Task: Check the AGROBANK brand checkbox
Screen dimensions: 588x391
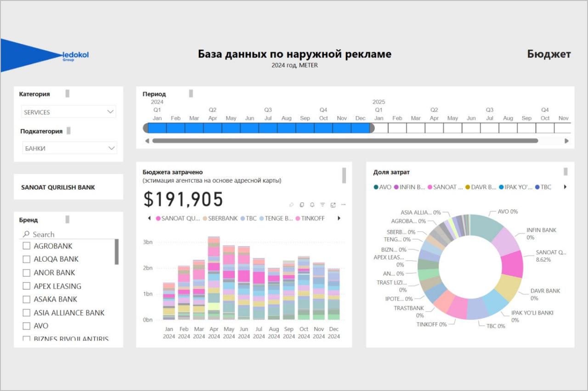Action: (27, 246)
